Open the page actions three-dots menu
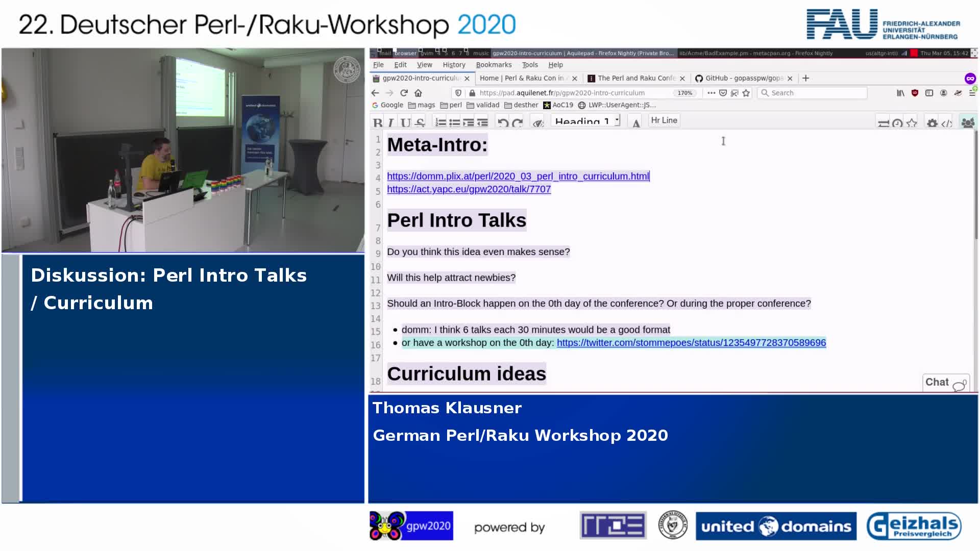980x551 pixels. (711, 93)
